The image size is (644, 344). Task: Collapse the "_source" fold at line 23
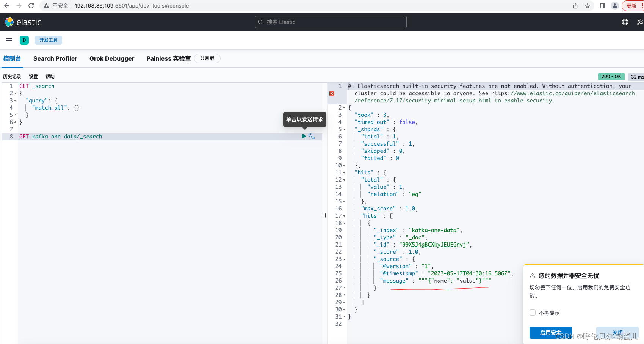[x=345, y=259]
